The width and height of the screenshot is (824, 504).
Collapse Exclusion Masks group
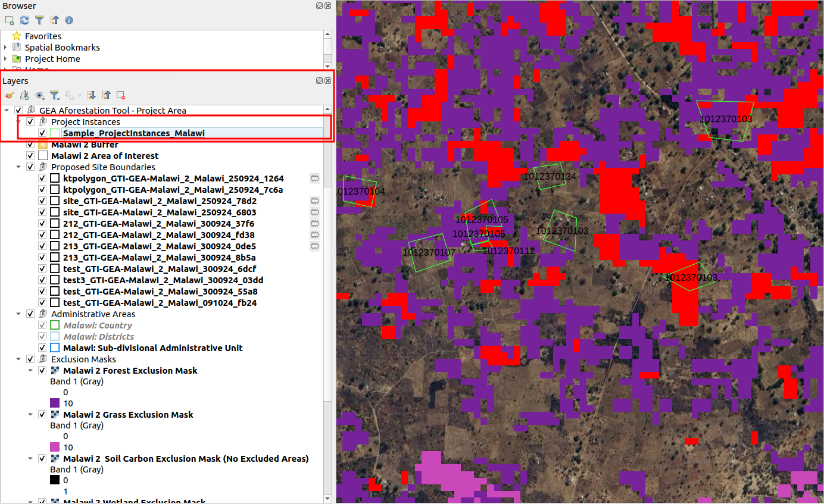click(18, 359)
